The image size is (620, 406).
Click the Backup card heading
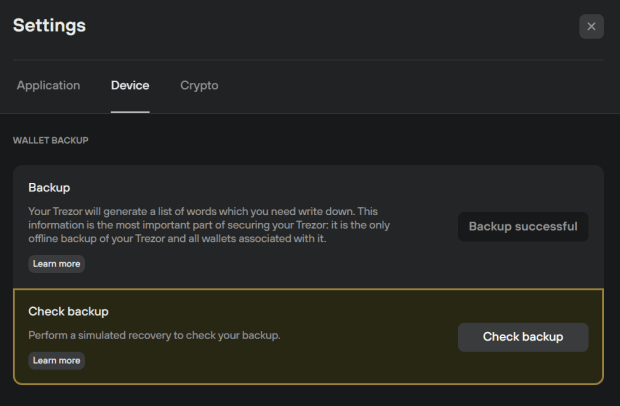(x=49, y=188)
